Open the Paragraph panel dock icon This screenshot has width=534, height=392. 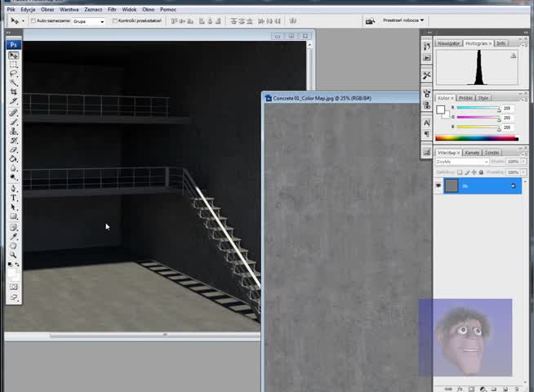[x=427, y=134]
